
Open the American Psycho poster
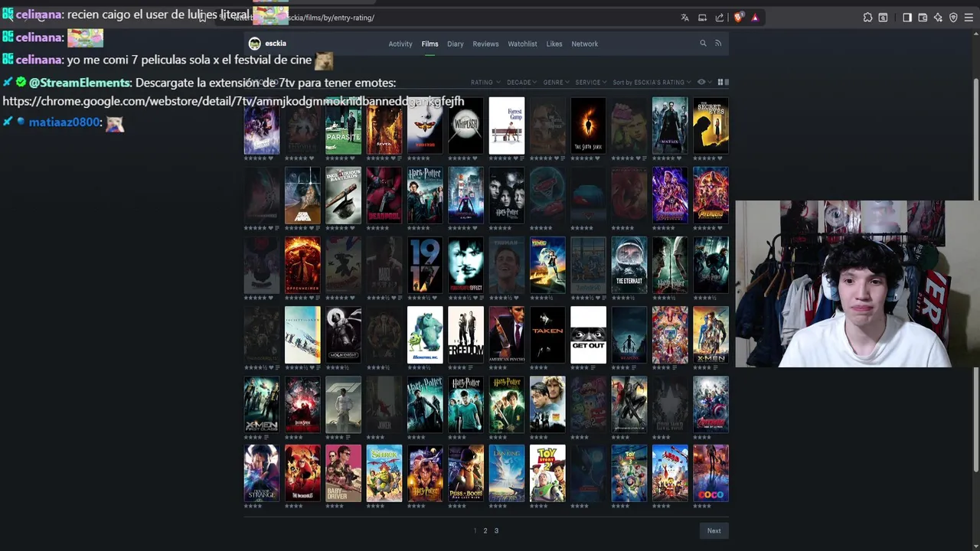pos(507,334)
